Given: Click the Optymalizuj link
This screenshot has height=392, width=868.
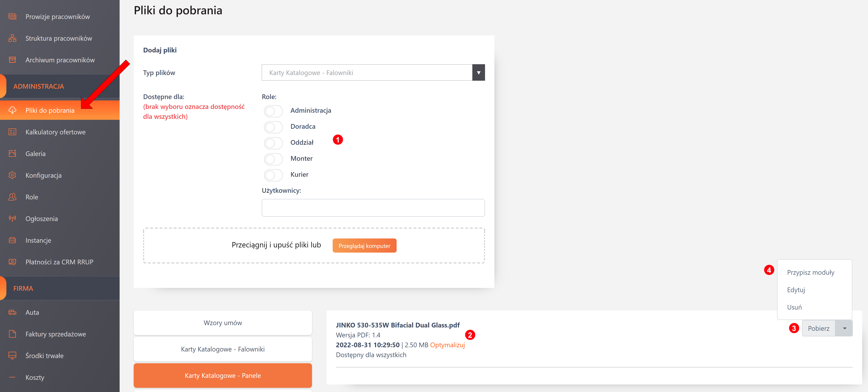Looking at the screenshot, I should pyautogui.click(x=447, y=345).
